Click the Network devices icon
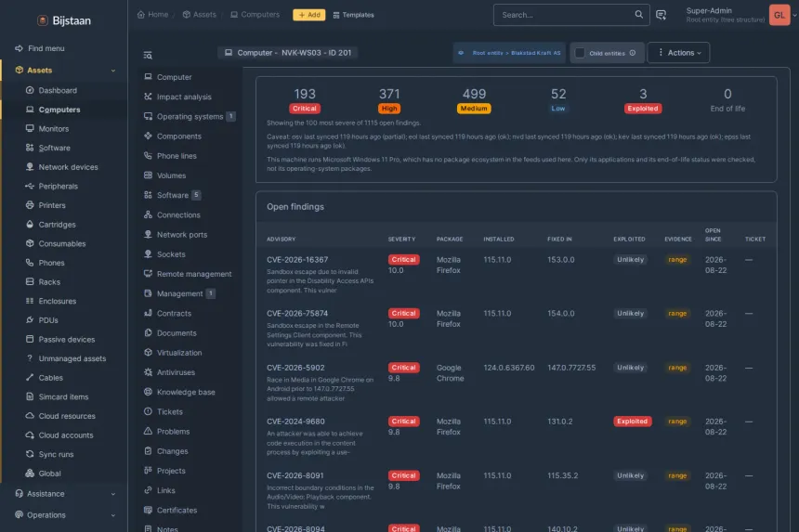Image resolution: width=799 pixels, height=532 pixels. (x=30, y=166)
